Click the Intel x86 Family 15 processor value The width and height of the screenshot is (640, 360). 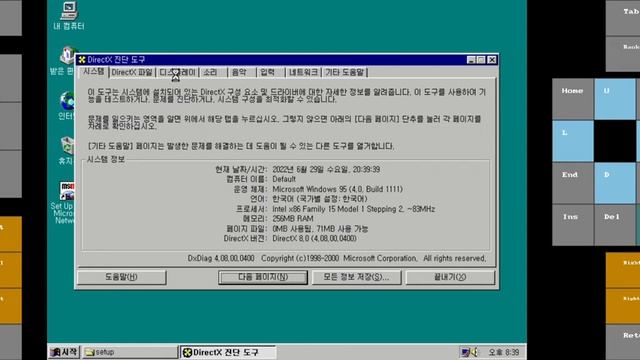(x=353, y=209)
